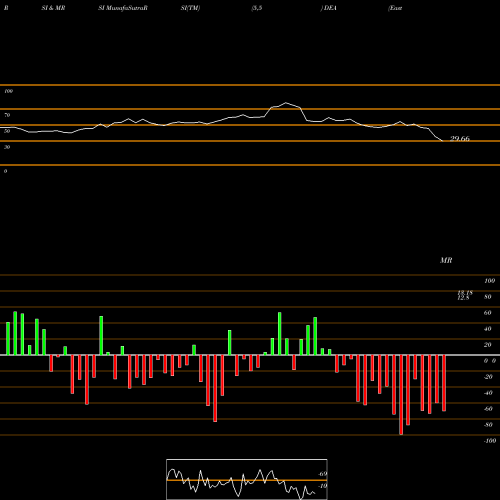This screenshot has height=500, width=500.
Task: Click the peak of the white RSI line
Action: coord(286,103)
